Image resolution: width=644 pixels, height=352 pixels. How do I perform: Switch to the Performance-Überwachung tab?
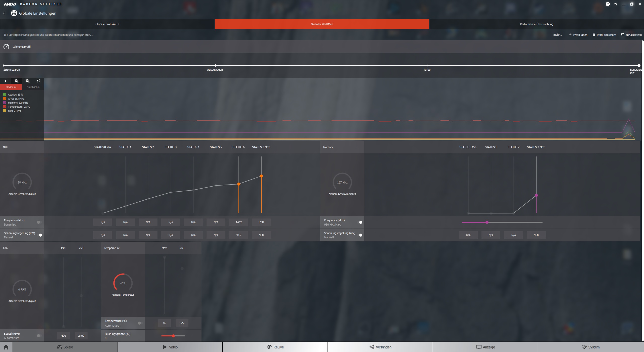click(536, 24)
